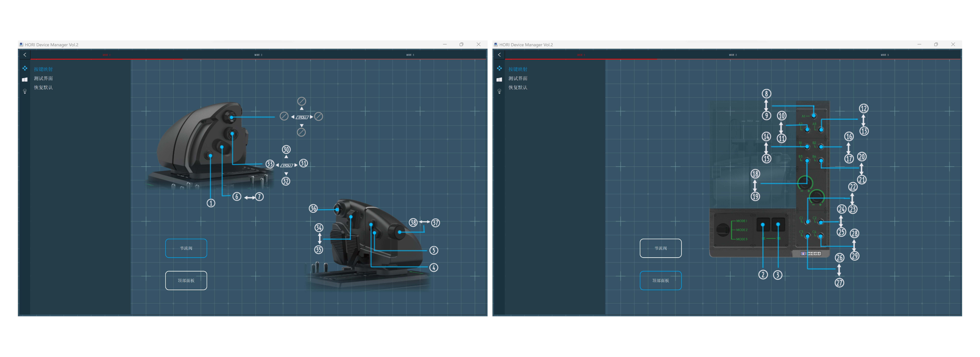Click mapping button 1 on the throttle view

click(x=211, y=203)
